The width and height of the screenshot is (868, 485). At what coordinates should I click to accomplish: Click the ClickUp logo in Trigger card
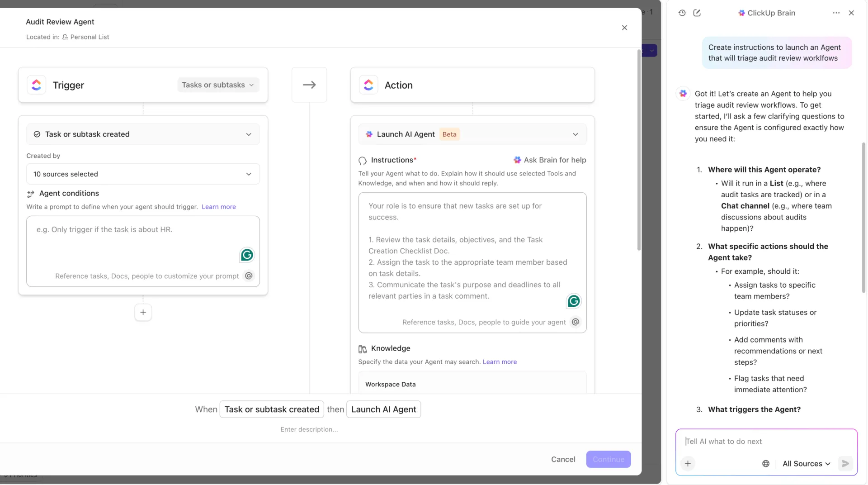(x=37, y=85)
